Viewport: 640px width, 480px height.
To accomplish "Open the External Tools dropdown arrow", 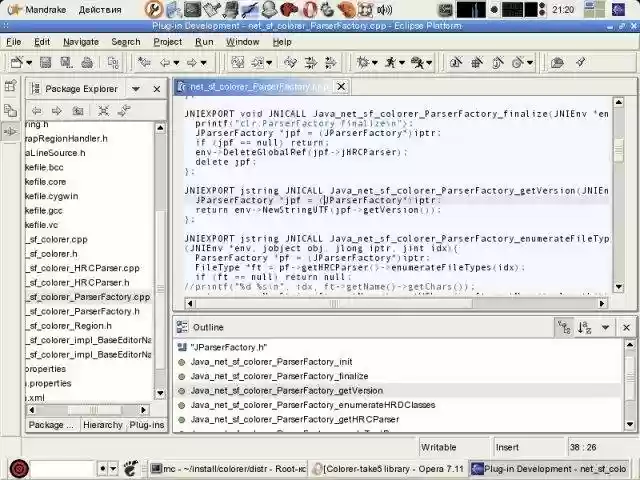I will tap(429, 63).
